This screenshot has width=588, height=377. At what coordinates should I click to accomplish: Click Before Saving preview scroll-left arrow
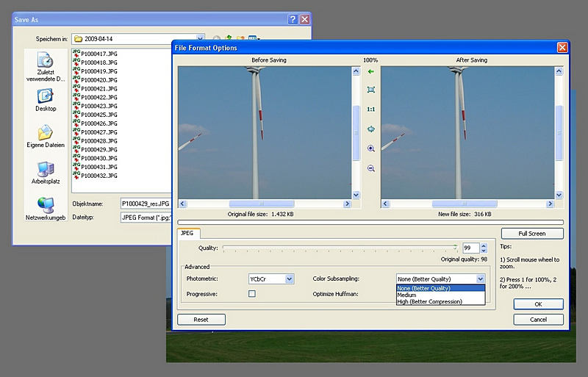[182, 204]
